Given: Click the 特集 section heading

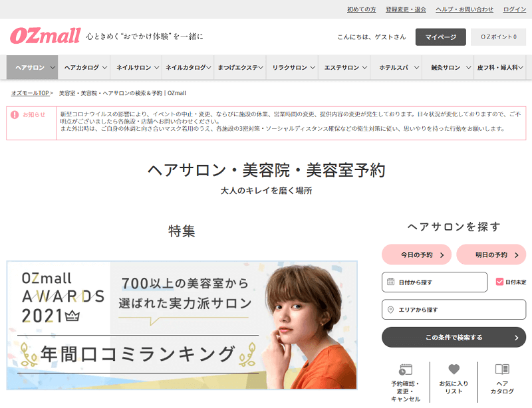Looking at the screenshot, I should tap(182, 231).
